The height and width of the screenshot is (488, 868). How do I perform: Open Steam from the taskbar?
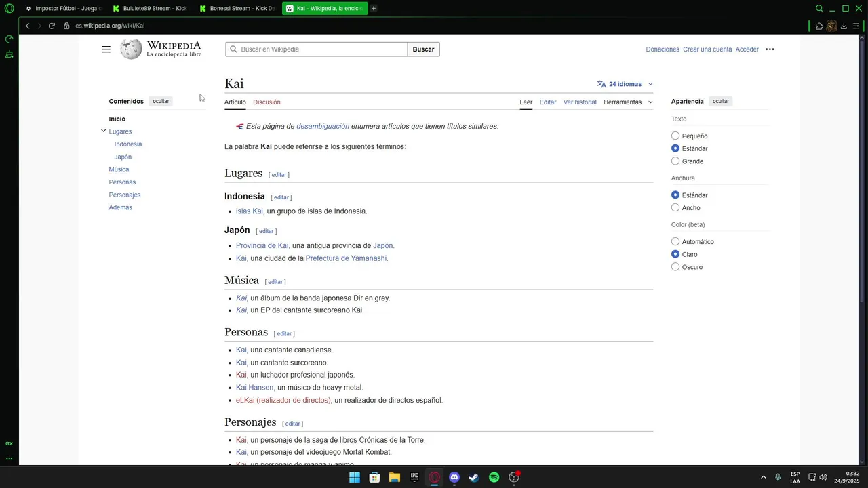(x=474, y=477)
